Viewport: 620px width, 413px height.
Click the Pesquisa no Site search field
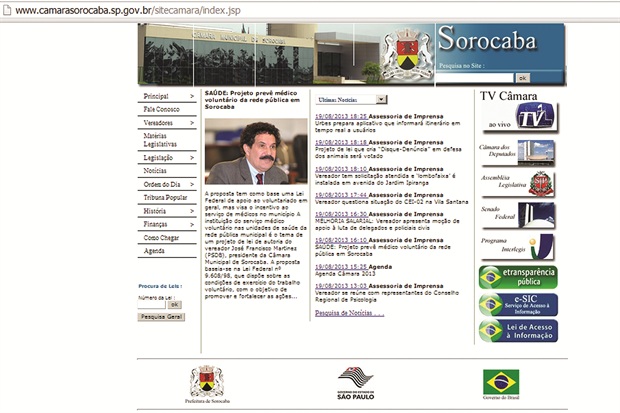click(x=475, y=78)
